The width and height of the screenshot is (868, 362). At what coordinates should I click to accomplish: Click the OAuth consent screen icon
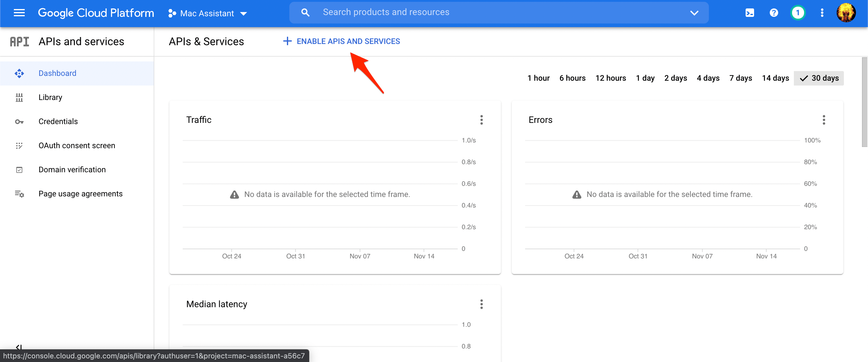click(x=18, y=145)
